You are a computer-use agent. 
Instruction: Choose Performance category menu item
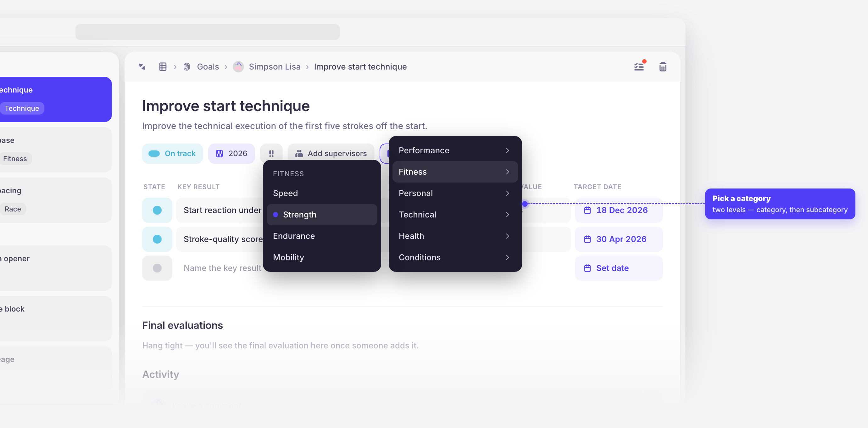point(455,150)
